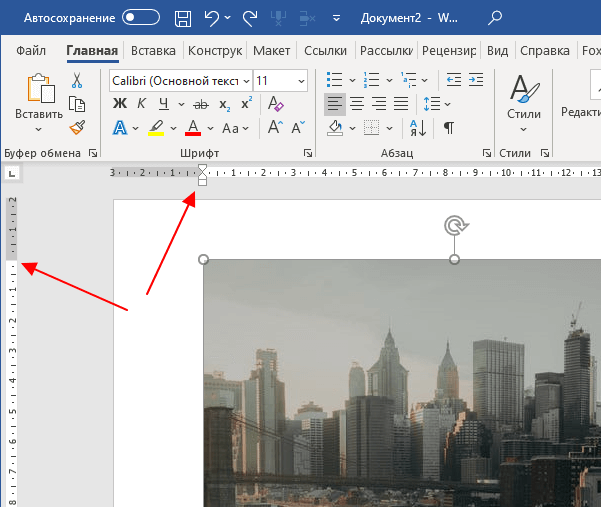Click the Save floppy disk icon
The height and width of the screenshot is (507, 601).
[183, 17]
